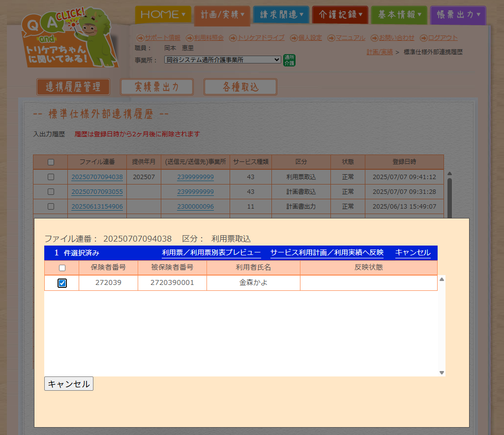Open the HOME menu
Screen dimensions: 504x435
(x=163, y=15)
